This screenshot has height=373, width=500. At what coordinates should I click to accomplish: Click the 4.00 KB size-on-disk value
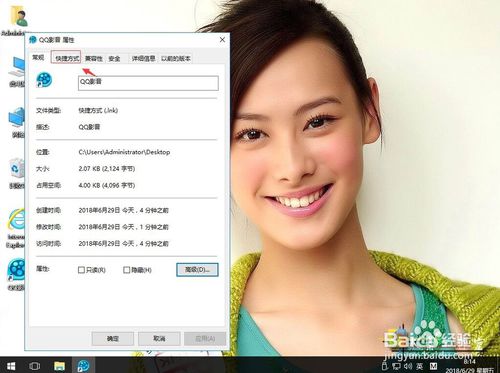[x=107, y=185]
